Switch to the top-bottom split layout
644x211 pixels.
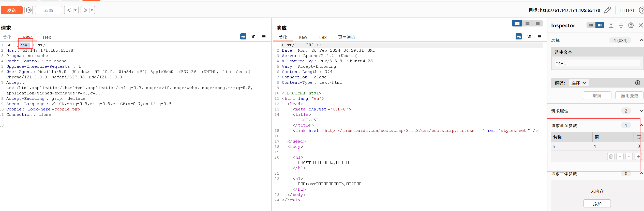coord(527,23)
